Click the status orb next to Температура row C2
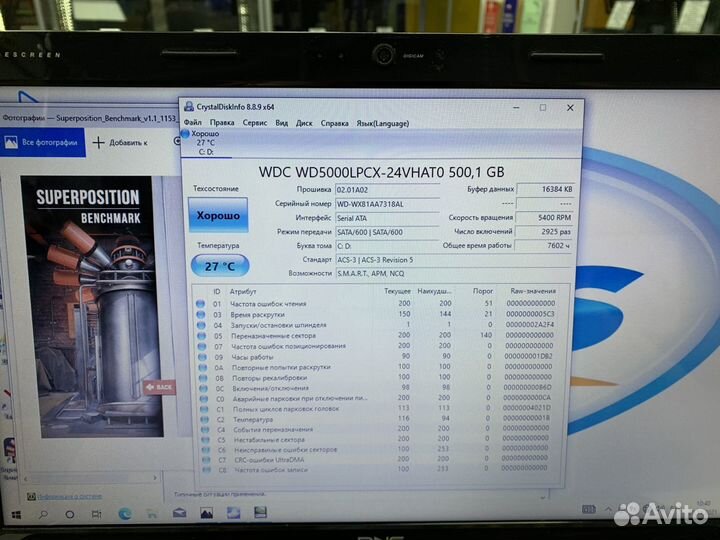The image size is (720, 540). [201, 419]
